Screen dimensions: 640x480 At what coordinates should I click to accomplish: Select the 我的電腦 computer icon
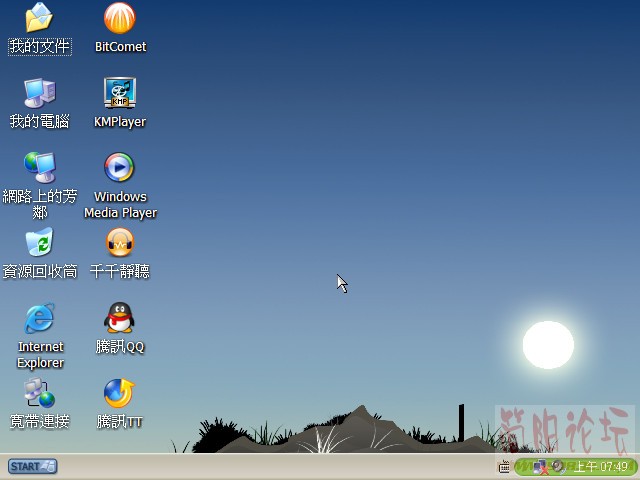40,93
